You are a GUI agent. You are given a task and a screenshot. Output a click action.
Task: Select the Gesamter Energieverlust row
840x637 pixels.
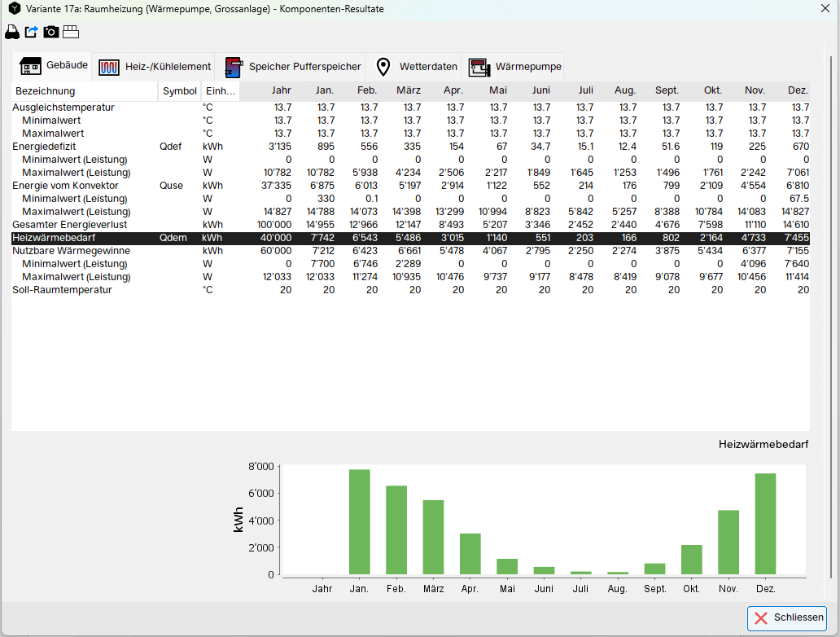pos(70,225)
